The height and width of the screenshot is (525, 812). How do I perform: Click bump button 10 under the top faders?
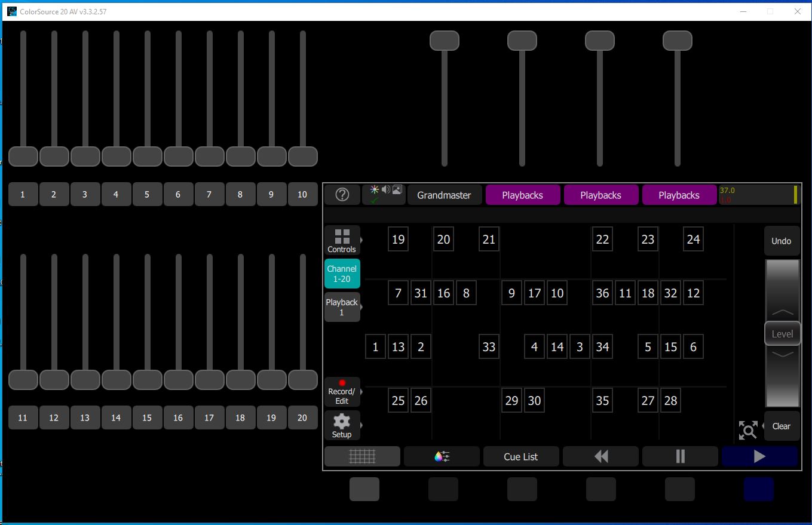coord(302,194)
